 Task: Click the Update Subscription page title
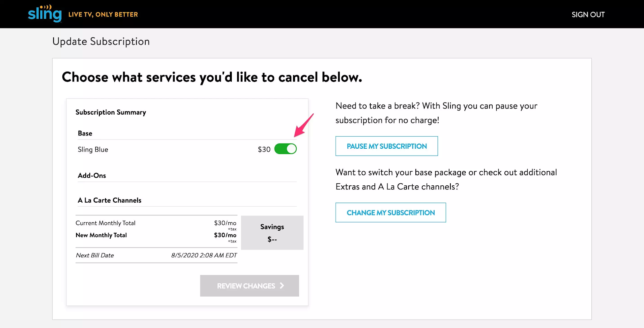[101, 41]
